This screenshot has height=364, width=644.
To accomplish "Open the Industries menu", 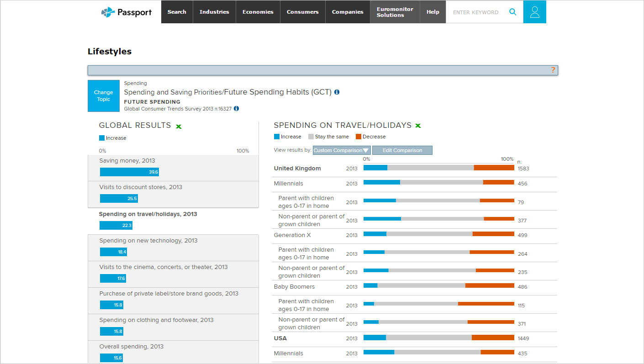I will pyautogui.click(x=214, y=12).
